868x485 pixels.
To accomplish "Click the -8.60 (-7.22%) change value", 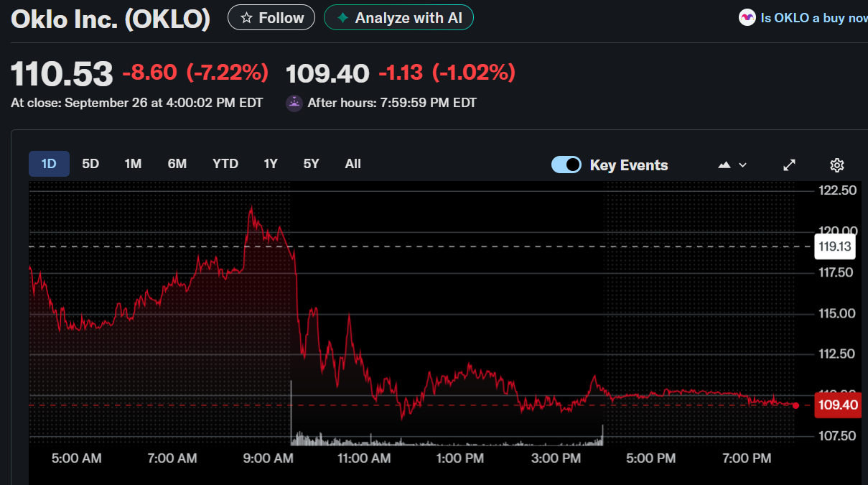I will click(195, 73).
